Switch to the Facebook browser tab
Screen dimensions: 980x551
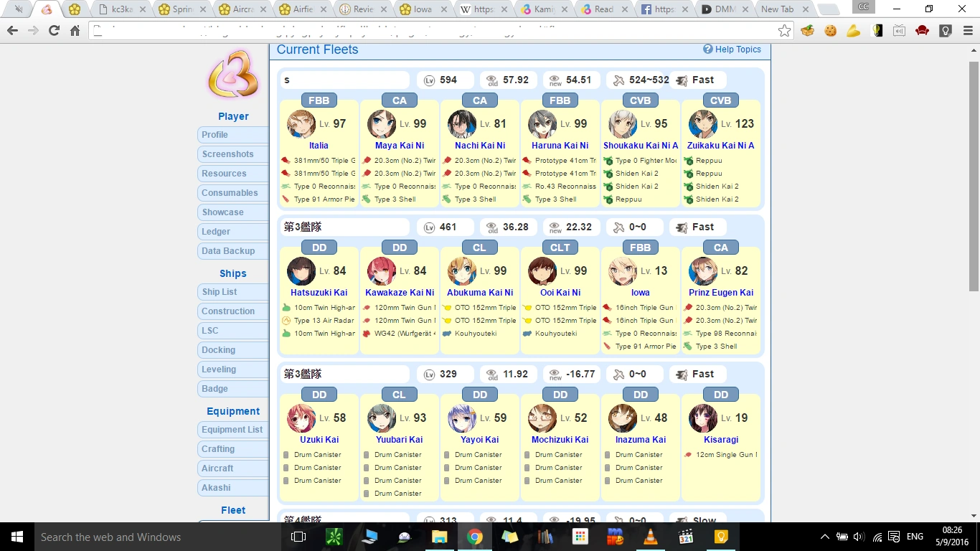point(664,9)
